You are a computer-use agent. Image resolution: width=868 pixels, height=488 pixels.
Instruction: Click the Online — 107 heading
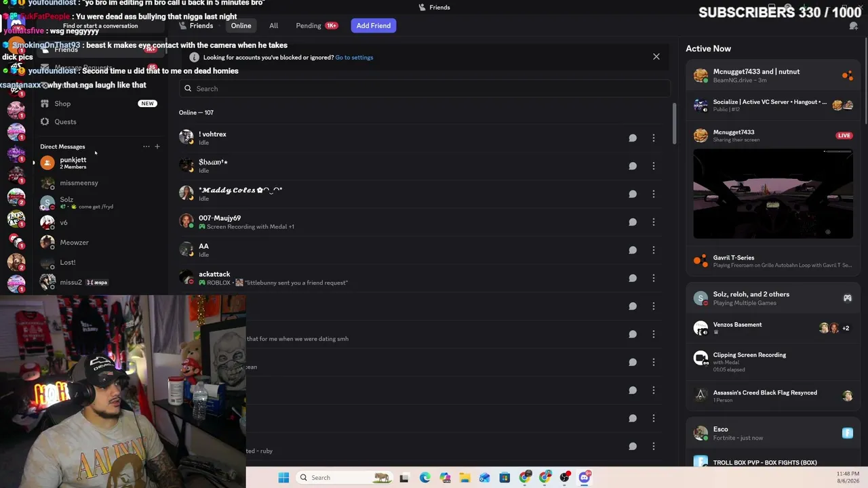click(196, 113)
